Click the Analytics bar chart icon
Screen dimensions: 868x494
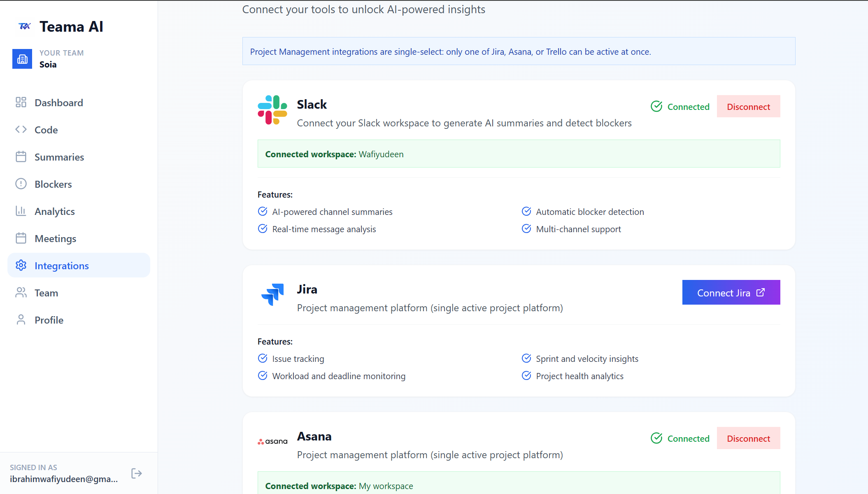(x=21, y=211)
